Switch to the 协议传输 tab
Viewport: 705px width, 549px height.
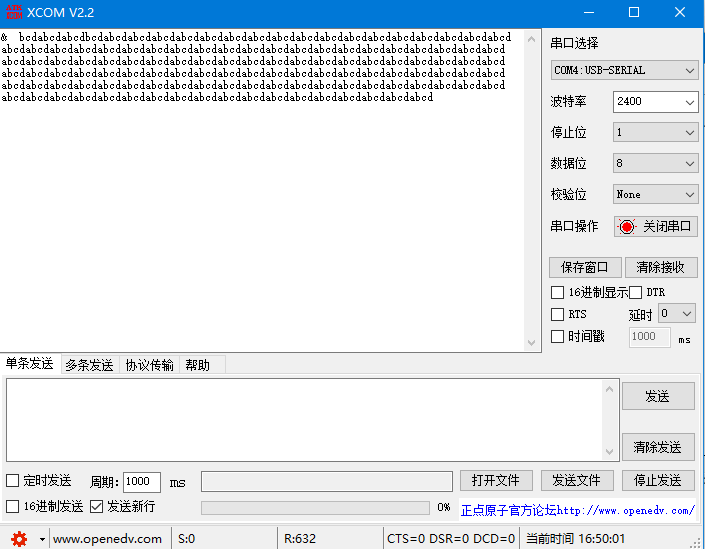(x=149, y=365)
